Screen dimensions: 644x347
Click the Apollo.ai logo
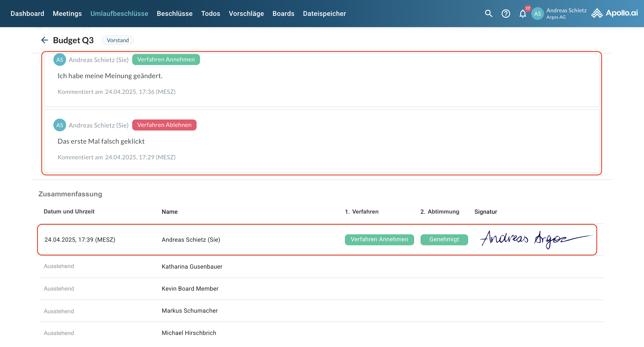click(615, 13)
